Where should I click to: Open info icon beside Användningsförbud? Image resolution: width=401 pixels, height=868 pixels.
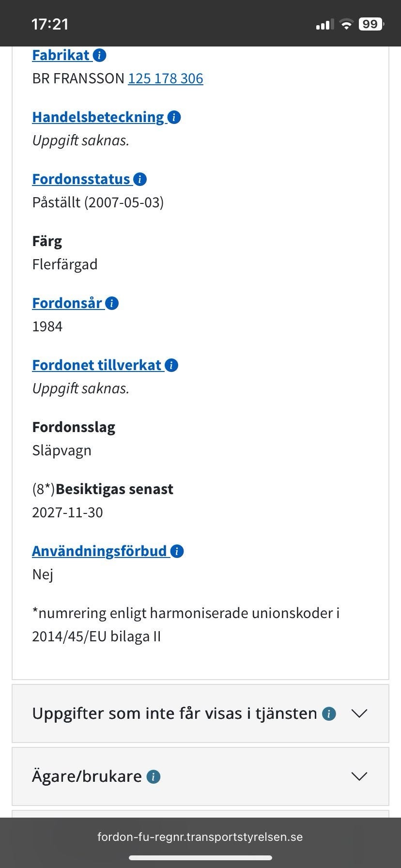[x=177, y=551]
